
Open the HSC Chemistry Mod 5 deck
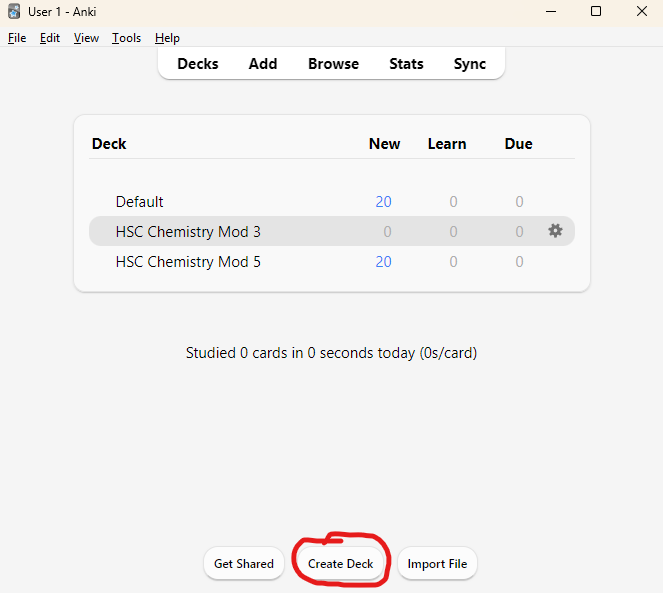188,262
